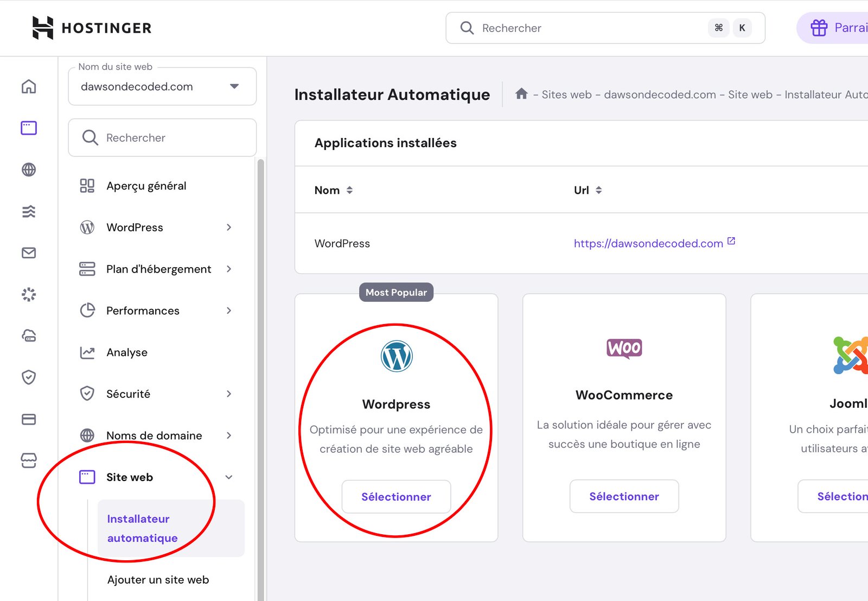The width and height of the screenshot is (868, 601).
Task: Open the Home dashboard icon
Action: click(x=28, y=86)
